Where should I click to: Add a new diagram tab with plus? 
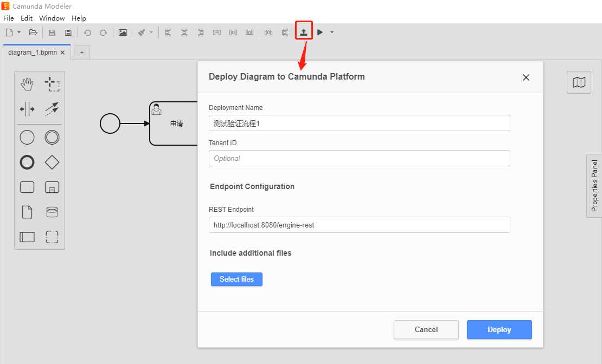coord(82,53)
